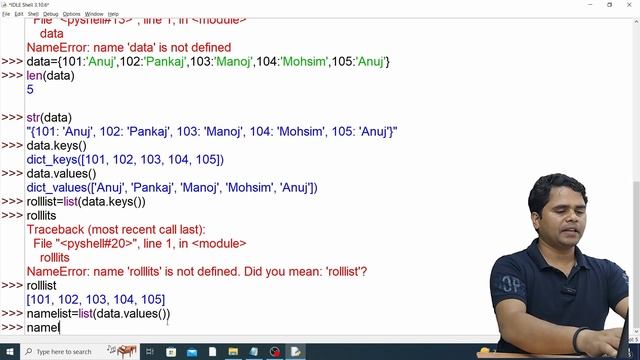This screenshot has height=360, width=640.
Task: Click the output '[101, 102, 103, 104, 105]'
Action: 96,300
